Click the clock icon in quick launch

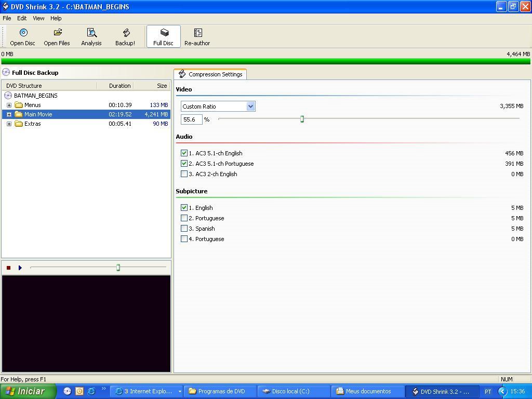79,391
